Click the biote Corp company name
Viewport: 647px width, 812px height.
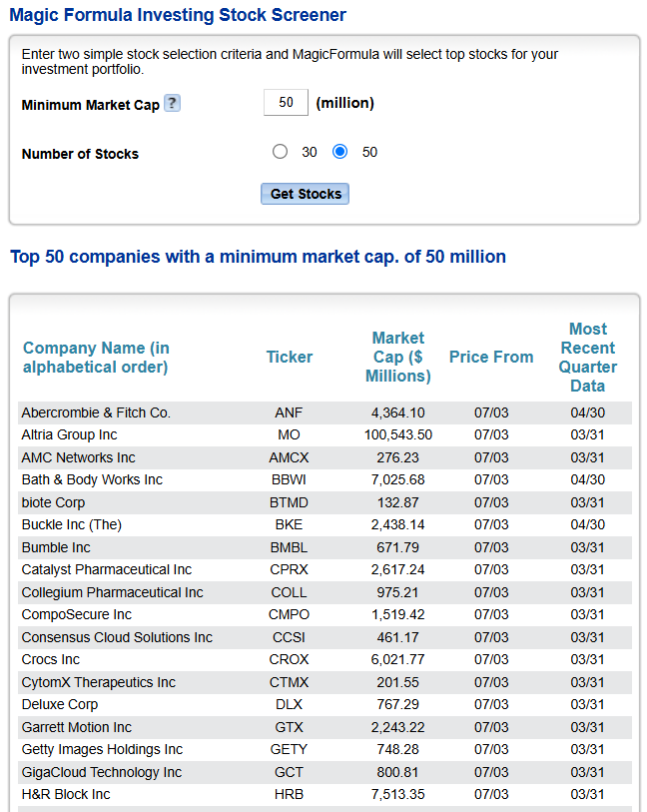tap(53, 502)
